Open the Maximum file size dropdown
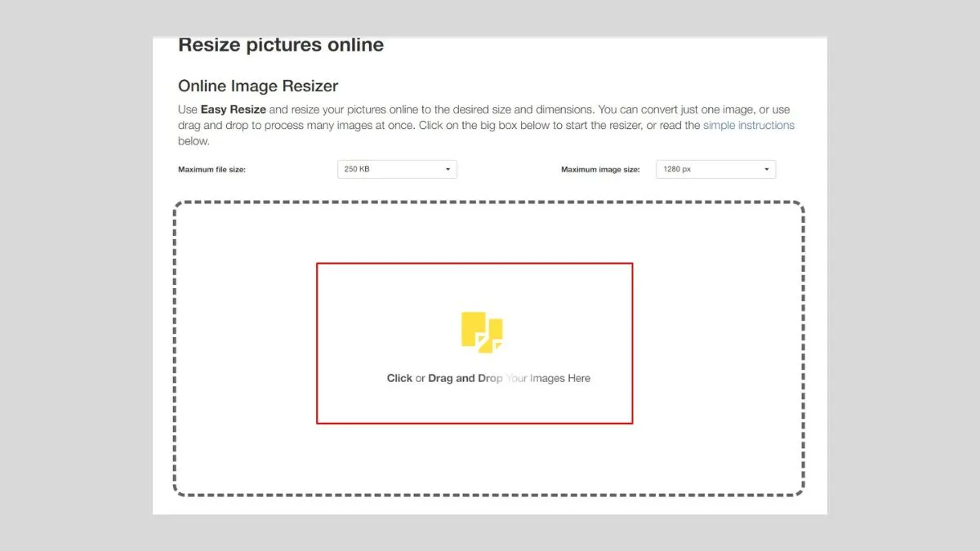Screen dimensions: 980x551 click(397, 169)
